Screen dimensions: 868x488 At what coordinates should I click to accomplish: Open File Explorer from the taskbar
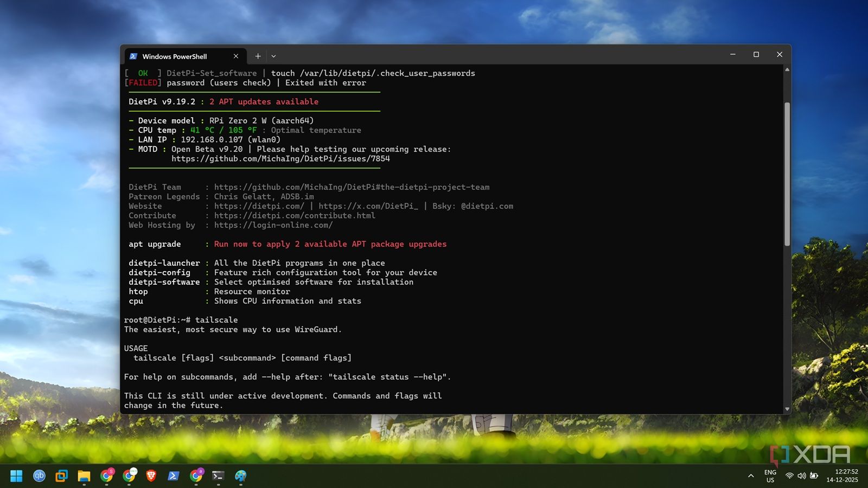tap(84, 476)
